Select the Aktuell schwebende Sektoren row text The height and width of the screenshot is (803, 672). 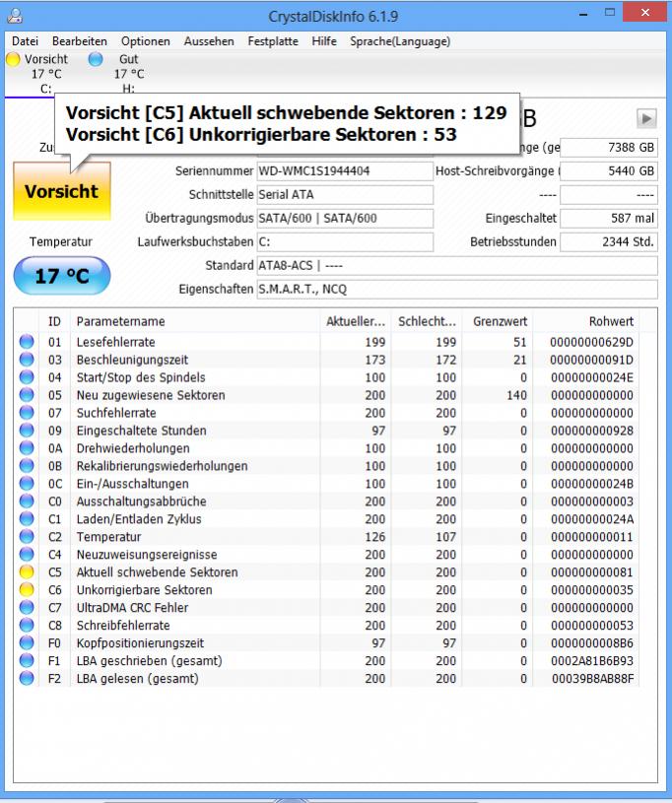coord(158,572)
